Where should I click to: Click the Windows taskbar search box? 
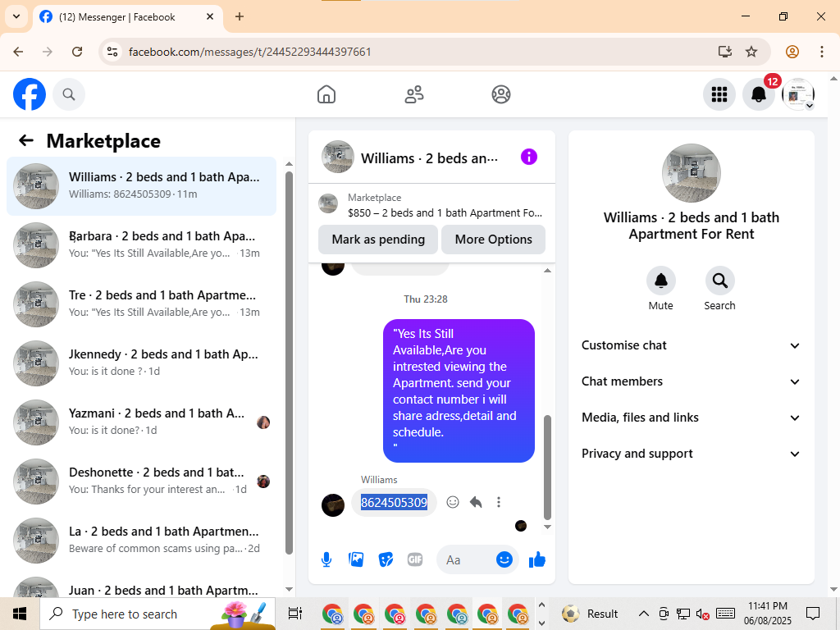157,614
